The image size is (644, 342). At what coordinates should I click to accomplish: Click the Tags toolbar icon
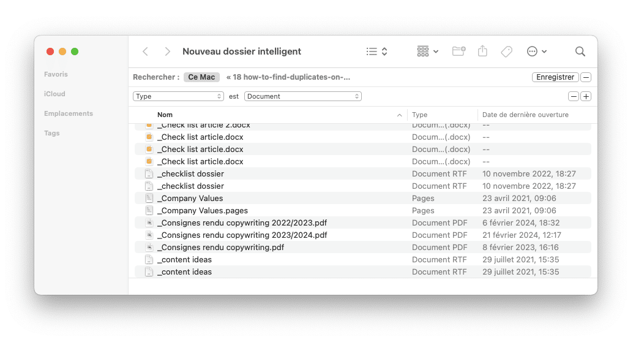506,51
